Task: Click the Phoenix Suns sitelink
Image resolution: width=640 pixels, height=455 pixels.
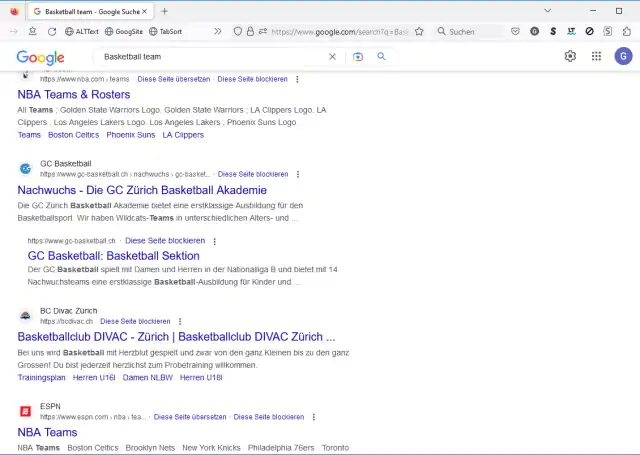Action: [x=130, y=135]
